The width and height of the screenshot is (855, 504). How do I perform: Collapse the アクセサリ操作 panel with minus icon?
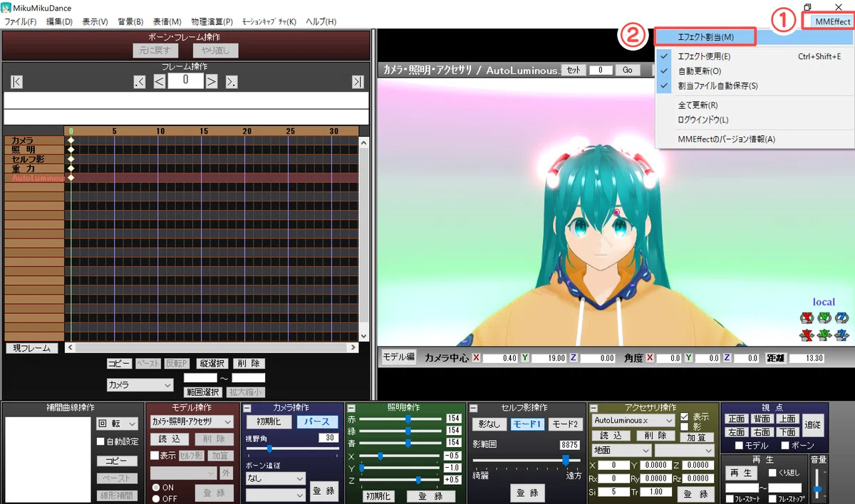(x=593, y=408)
